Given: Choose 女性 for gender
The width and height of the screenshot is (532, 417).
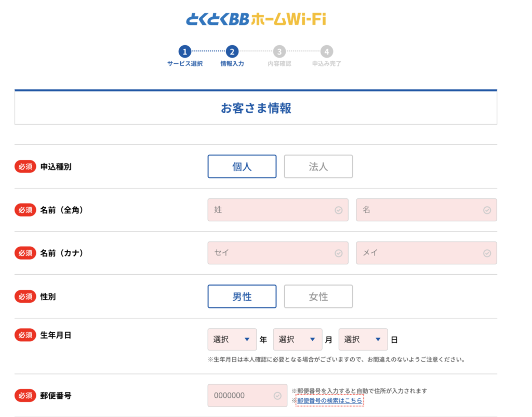Looking at the screenshot, I should tap(318, 297).
